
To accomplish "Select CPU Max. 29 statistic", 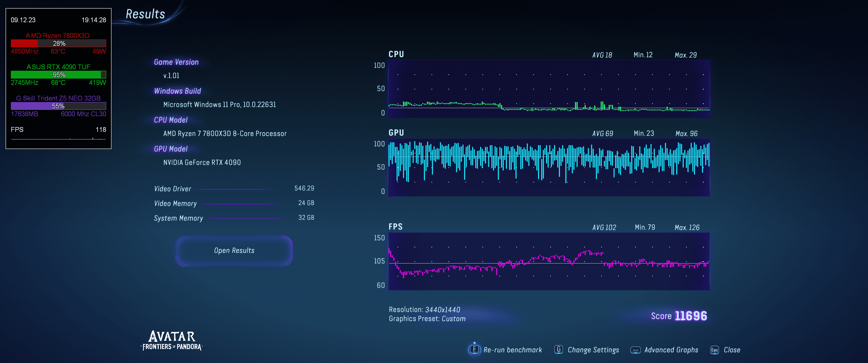I will tap(685, 55).
